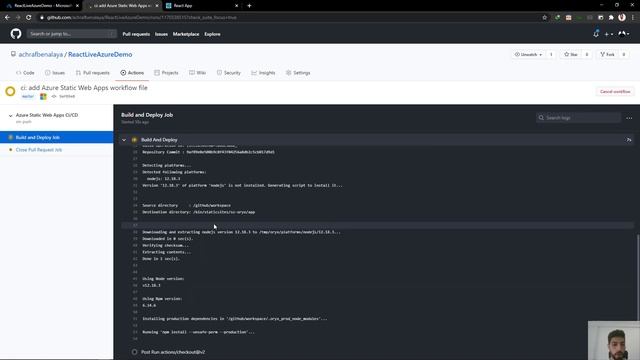Image resolution: width=640 pixels, height=360 pixels.
Task: Switch to the ReactLiveAzureDemo Microsoft browser tab
Action: 42,6
